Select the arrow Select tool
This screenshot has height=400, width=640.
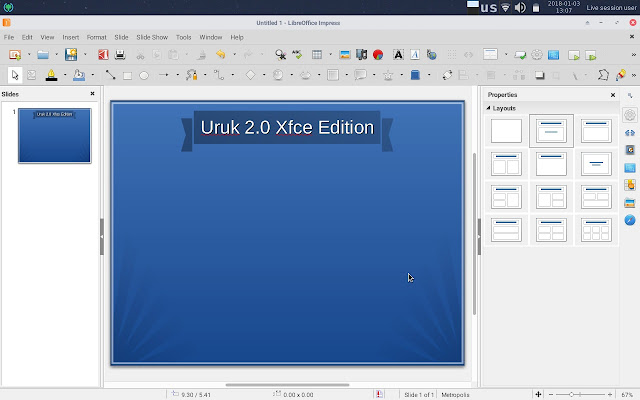15,75
